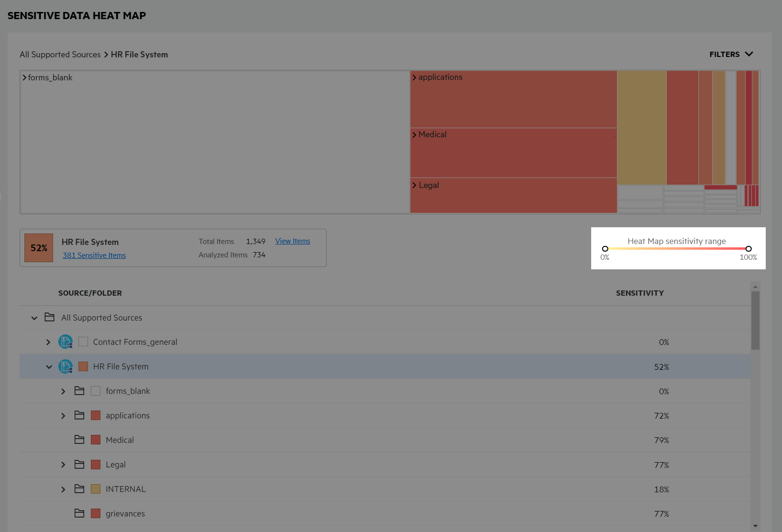Click the applications row color box

(x=96, y=416)
